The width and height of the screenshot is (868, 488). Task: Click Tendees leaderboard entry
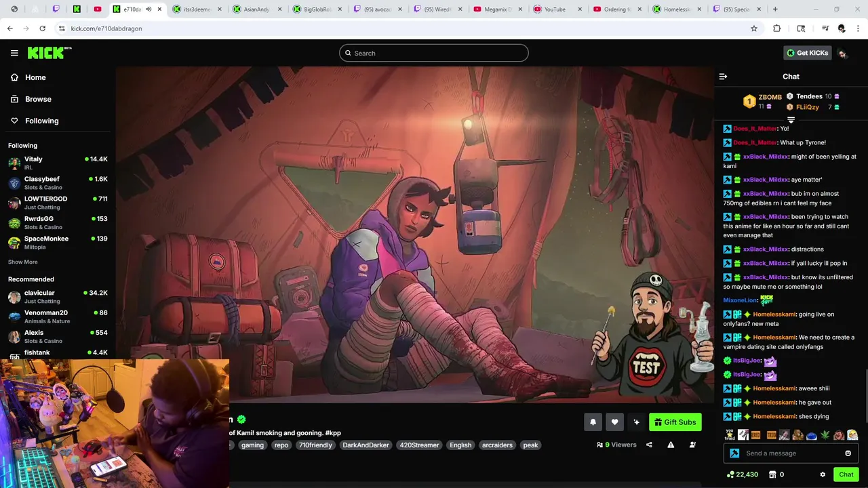813,96
